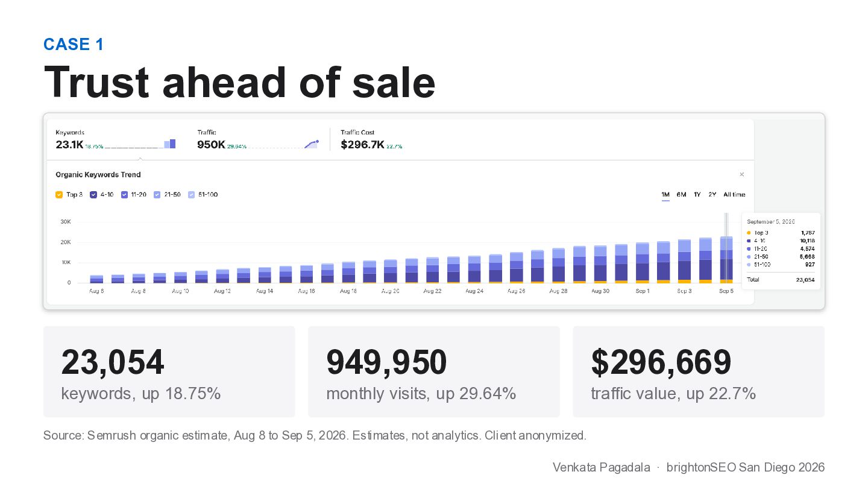Click the Traffic sparkline trend icon
The image size is (868, 489).
(312, 144)
